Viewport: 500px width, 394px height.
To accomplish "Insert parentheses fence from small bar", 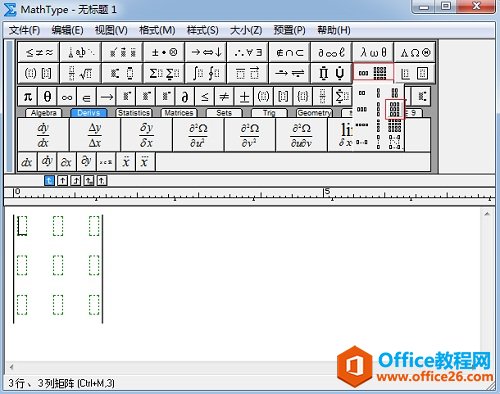I will tap(264, 97).
